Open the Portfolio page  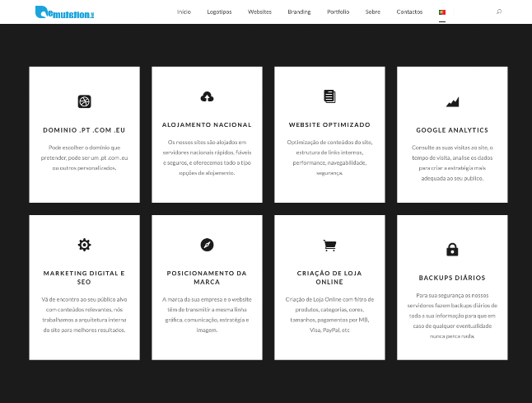pos(338,12)
